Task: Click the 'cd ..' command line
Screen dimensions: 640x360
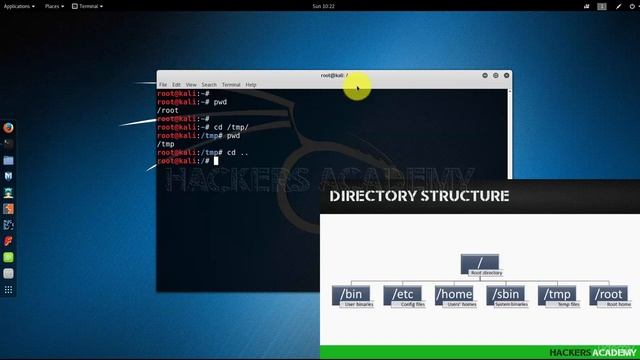Action: (x=203, y=153)
